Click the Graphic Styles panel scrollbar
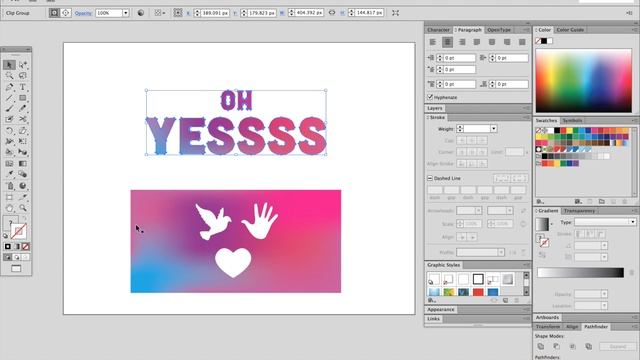 click(x=526, y=284)
